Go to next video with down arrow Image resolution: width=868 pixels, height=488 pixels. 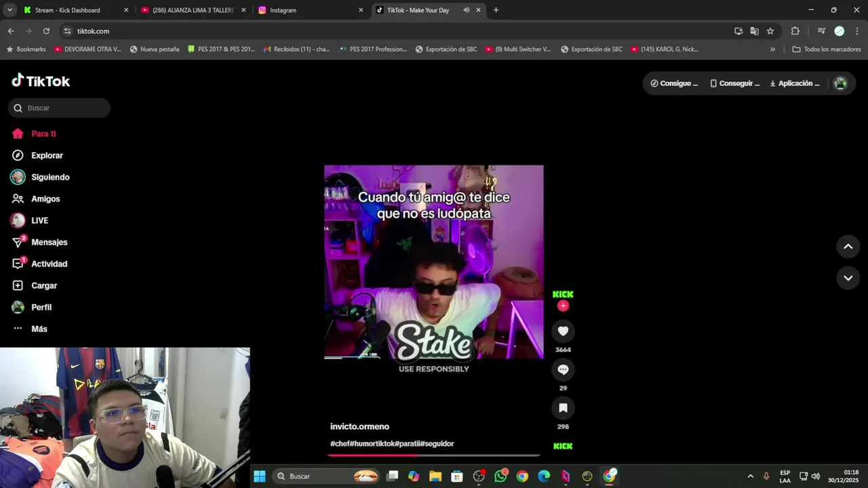click(848, 278)
